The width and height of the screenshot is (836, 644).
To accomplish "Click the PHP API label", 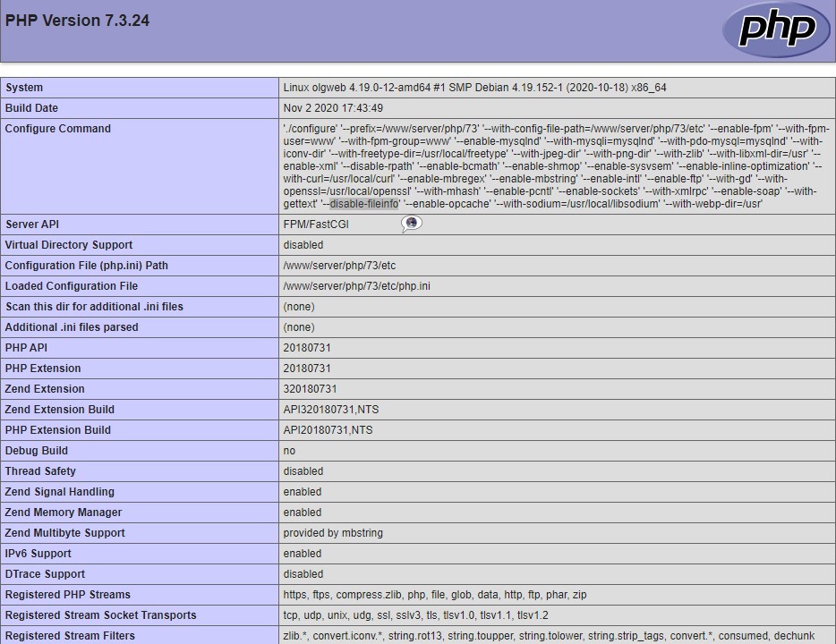I will pyautogui.click(x=26, y=348).
